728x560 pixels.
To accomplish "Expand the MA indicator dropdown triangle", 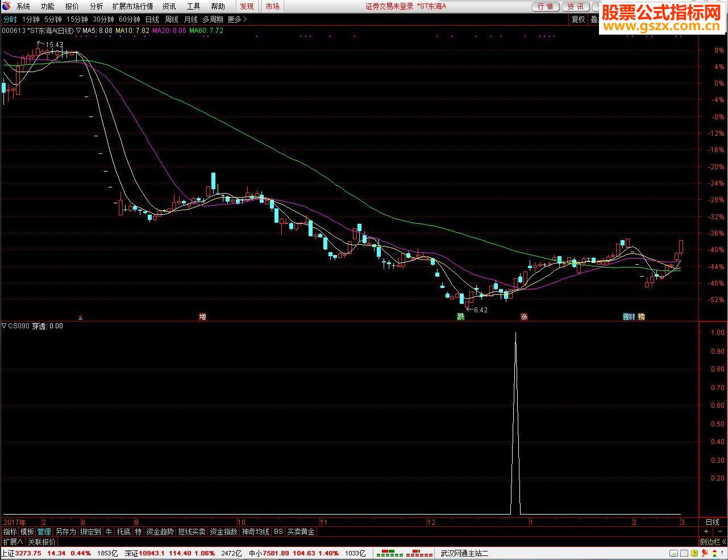I will click(x=78, y=30).
